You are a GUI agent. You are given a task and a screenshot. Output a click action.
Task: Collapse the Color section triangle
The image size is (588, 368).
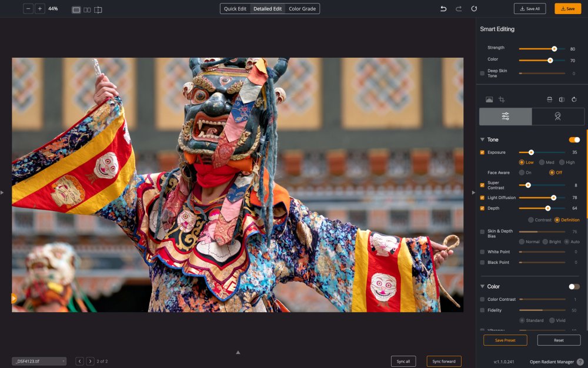pyautogui.click(x=482, y=286)
